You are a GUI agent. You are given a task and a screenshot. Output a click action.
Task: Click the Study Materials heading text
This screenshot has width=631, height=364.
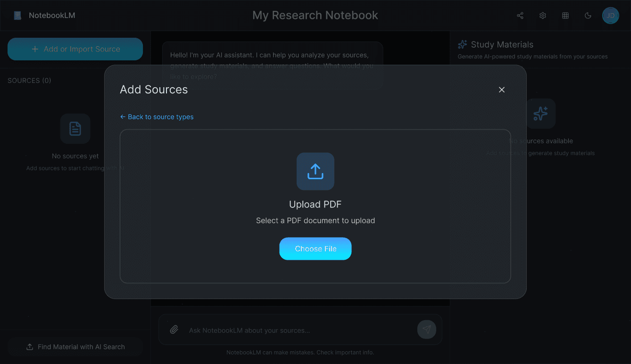pos(502,45)
